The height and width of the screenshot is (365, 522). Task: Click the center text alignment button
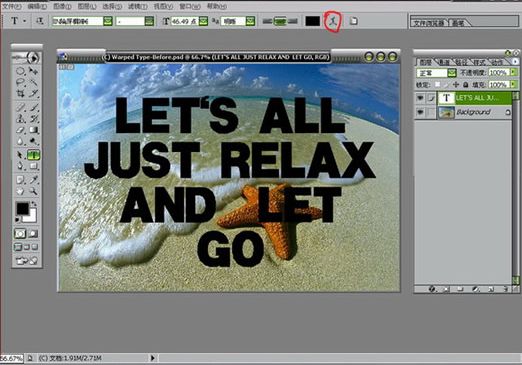coord(280,21)
